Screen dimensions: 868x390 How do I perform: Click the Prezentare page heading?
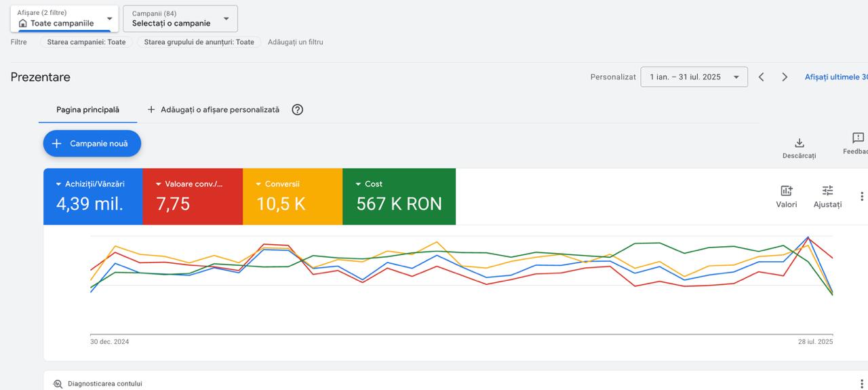pyautogui.click(x=41, y=77)
